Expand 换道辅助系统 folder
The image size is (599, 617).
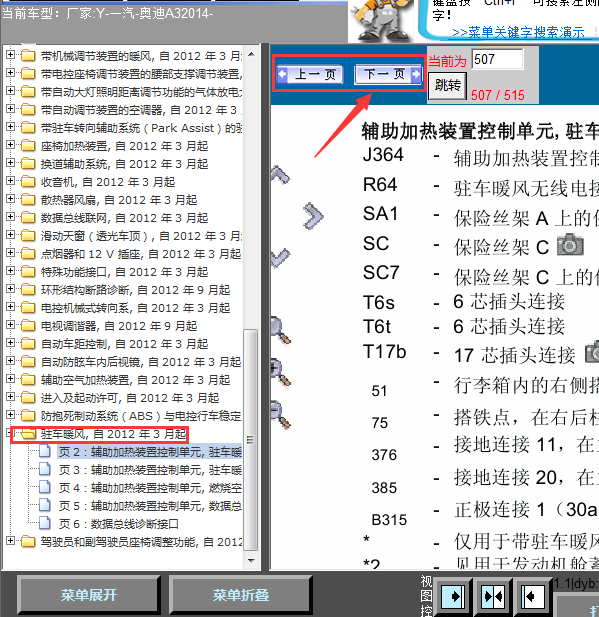click(11, 163)
